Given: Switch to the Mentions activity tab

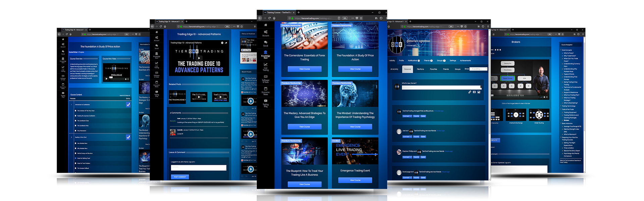Looking at the screenshot, I should (x=420, y=69).
